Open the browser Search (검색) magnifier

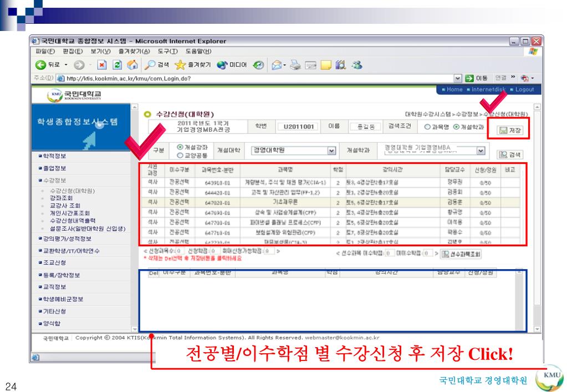point(150,65)
